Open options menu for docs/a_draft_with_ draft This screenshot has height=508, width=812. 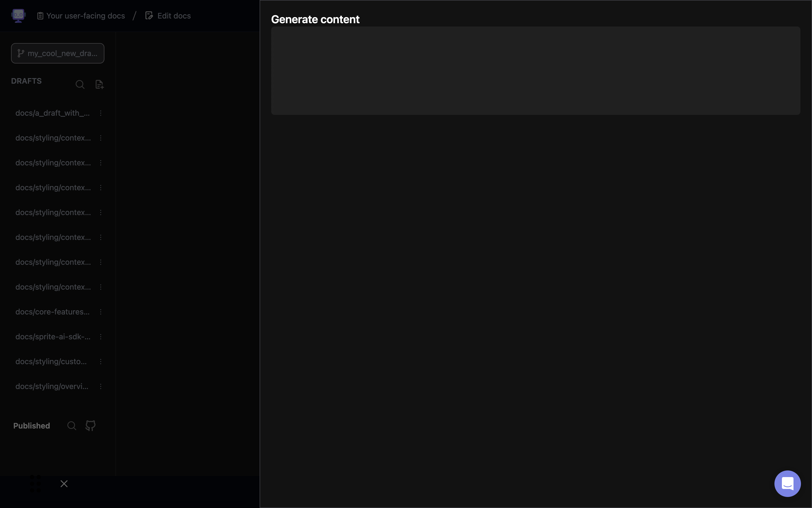coord(101,113)
